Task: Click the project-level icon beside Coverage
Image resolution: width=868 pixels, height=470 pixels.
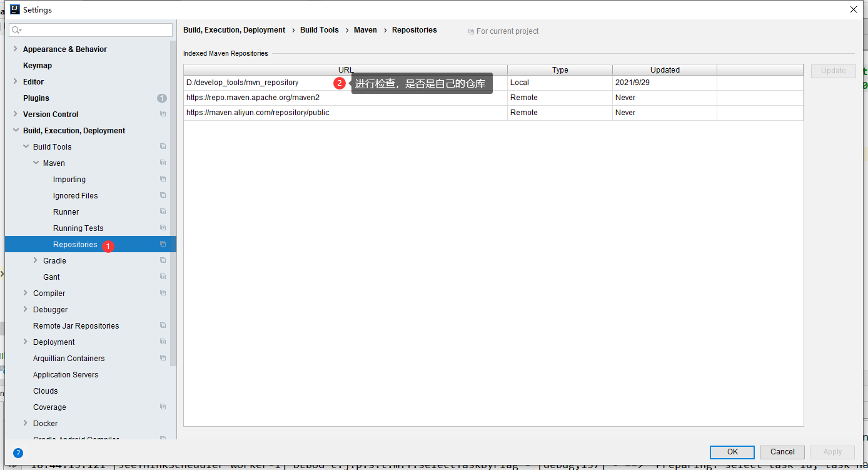Action: (163, 407)
